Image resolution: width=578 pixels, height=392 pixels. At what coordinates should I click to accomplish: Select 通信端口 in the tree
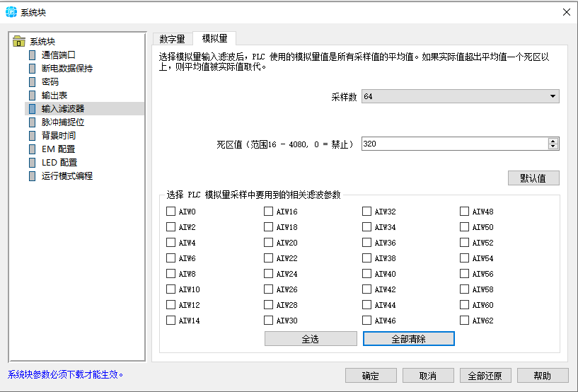58,55
